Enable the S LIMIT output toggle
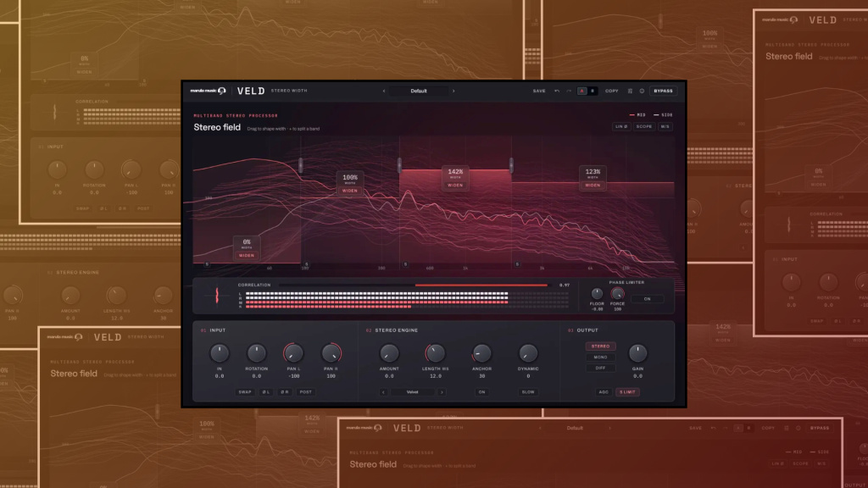Image resolution: width=868 pixels, height=488 pixels. coord(627,392)
